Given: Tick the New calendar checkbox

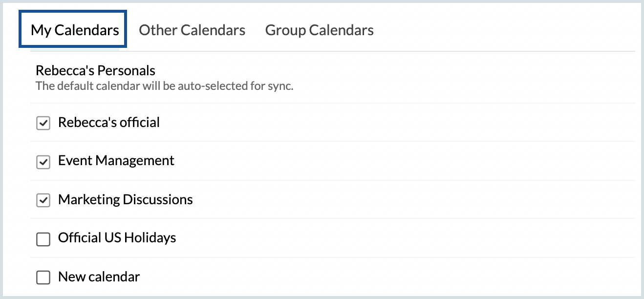Looking at the screenshot, I should [x=43, y=278].
